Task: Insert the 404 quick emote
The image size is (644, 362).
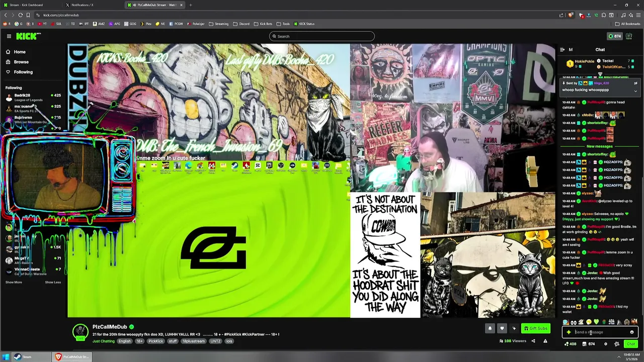Action: pyautogui.click(x=611, y=322)
